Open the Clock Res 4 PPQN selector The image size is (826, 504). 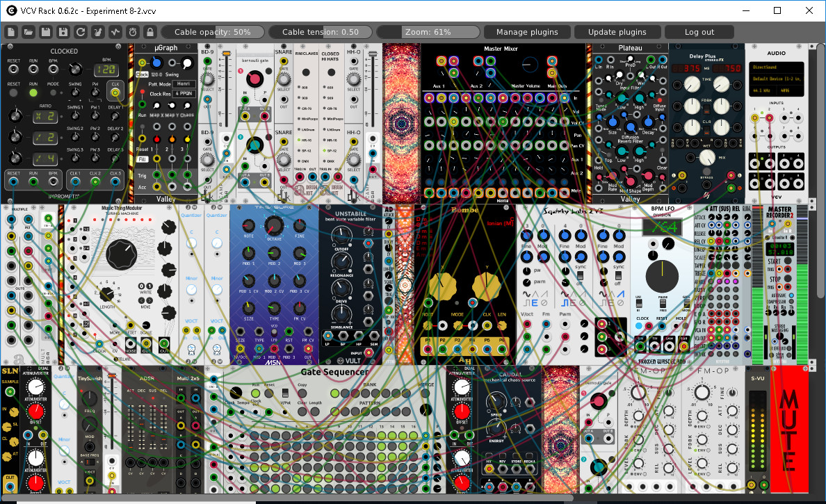point(184,94)
